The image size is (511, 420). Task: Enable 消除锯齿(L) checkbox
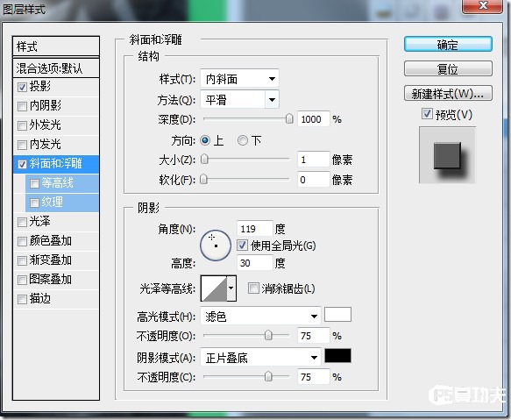(x=253, y=288)
